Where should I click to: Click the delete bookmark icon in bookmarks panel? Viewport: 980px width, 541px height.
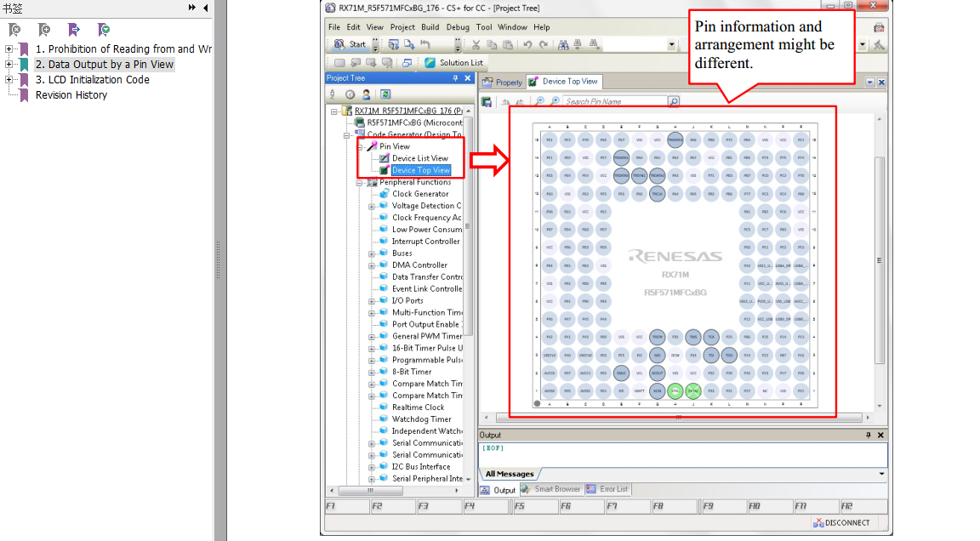point(14,30)
